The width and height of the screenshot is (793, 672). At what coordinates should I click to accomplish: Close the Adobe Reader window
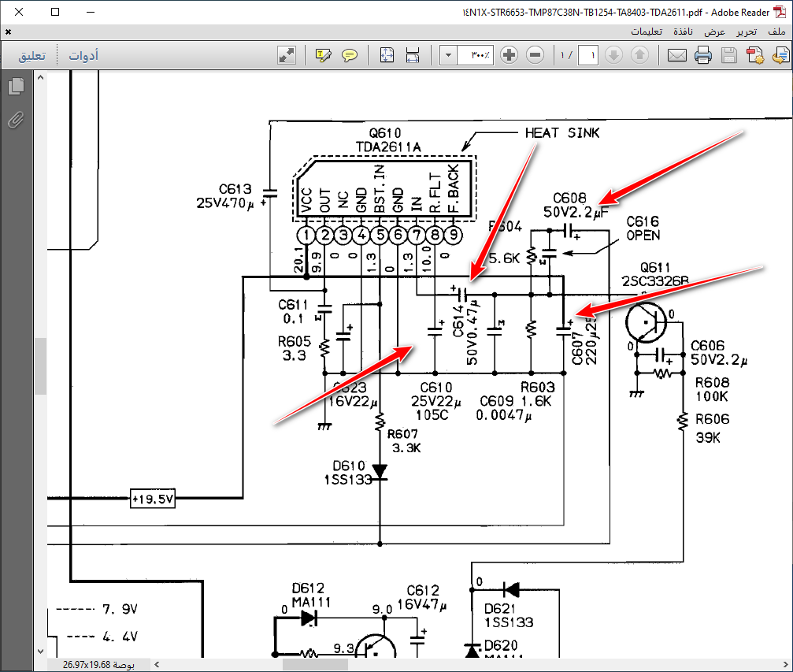pyautogui.click(x=19, y=12)
